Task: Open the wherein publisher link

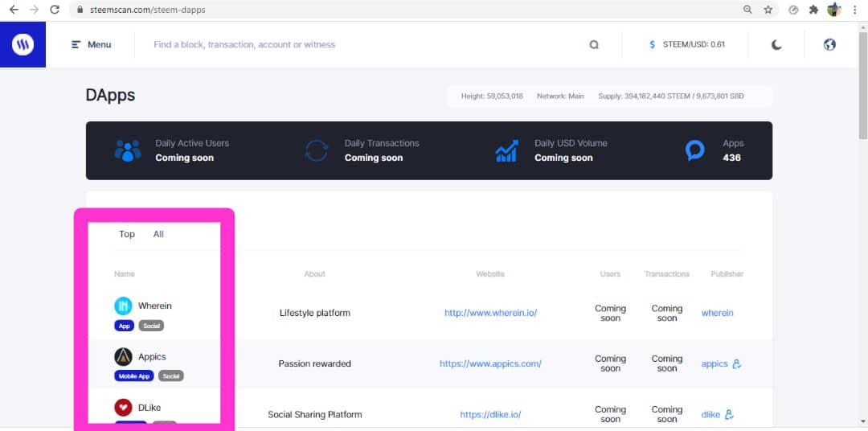Action: 718,313
